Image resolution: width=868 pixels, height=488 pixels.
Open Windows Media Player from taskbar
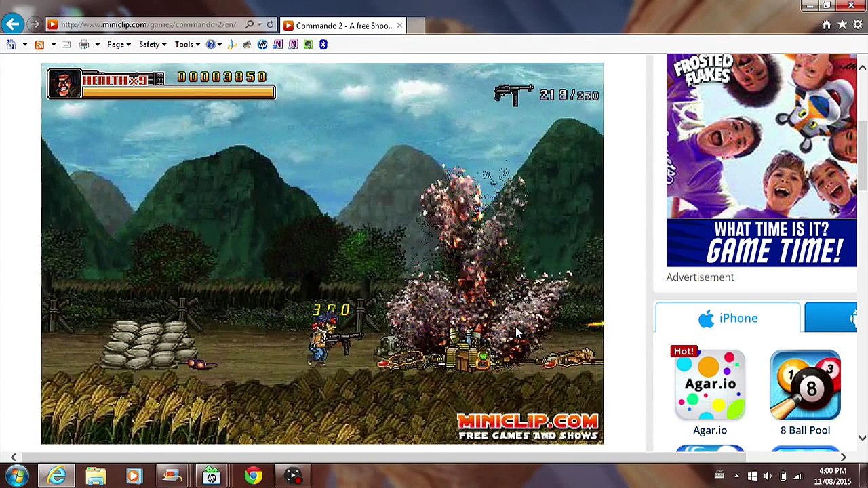(134, 476)
